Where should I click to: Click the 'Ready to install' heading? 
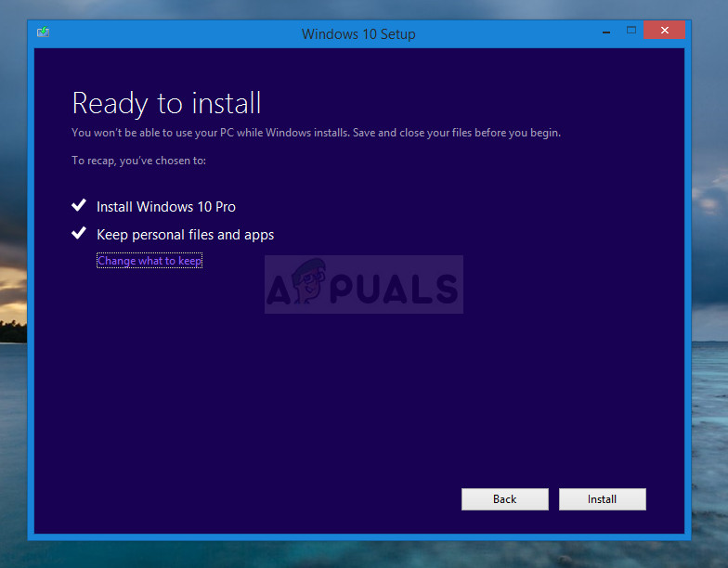[167, 103]
